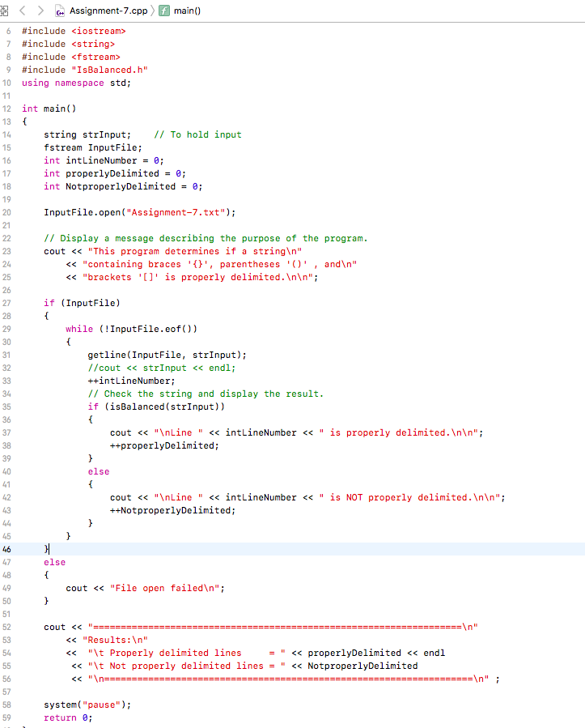Viewport: 585px width, 728px height.
Task: Click "++NotproperlyDelimited;" statement
Action: tap(172, 511)
